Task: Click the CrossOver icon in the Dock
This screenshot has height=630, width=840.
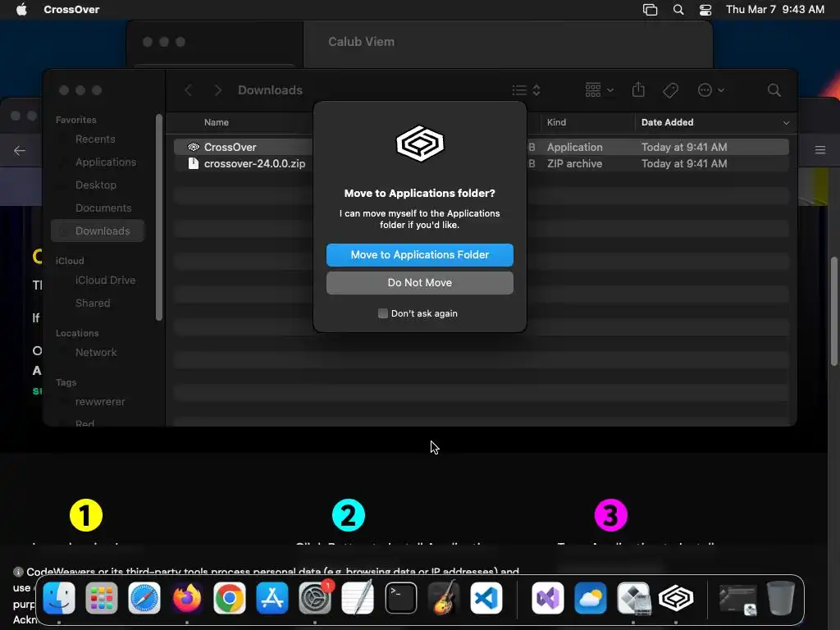Action: click(x=676, y=598)
